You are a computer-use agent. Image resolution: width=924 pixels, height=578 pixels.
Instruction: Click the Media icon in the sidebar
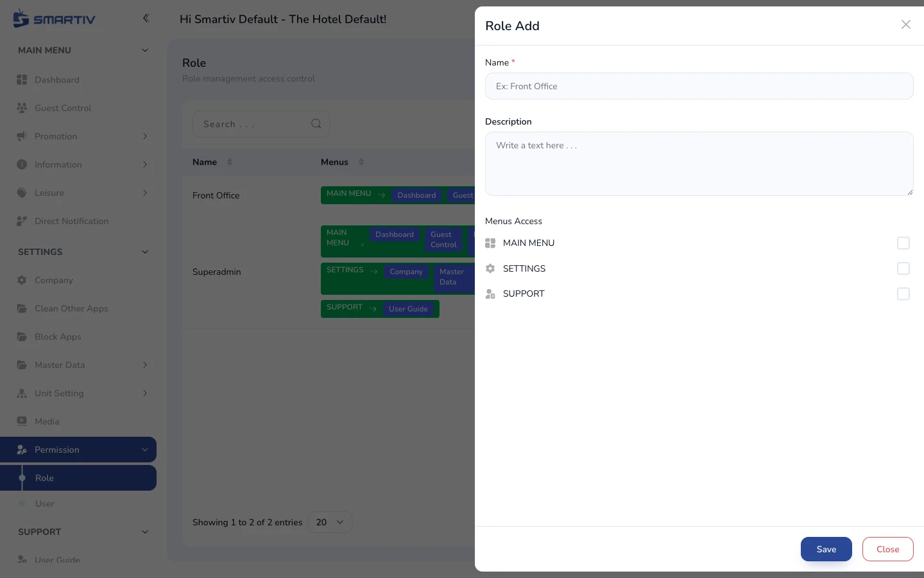(22, 421)
